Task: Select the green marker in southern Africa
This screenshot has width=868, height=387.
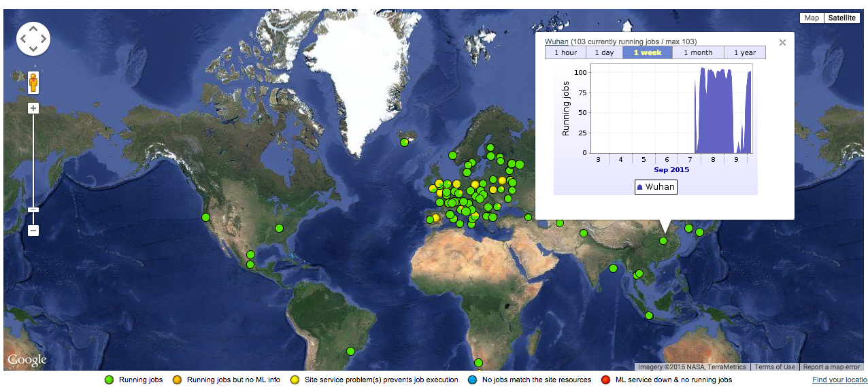Action: [478, 363]
